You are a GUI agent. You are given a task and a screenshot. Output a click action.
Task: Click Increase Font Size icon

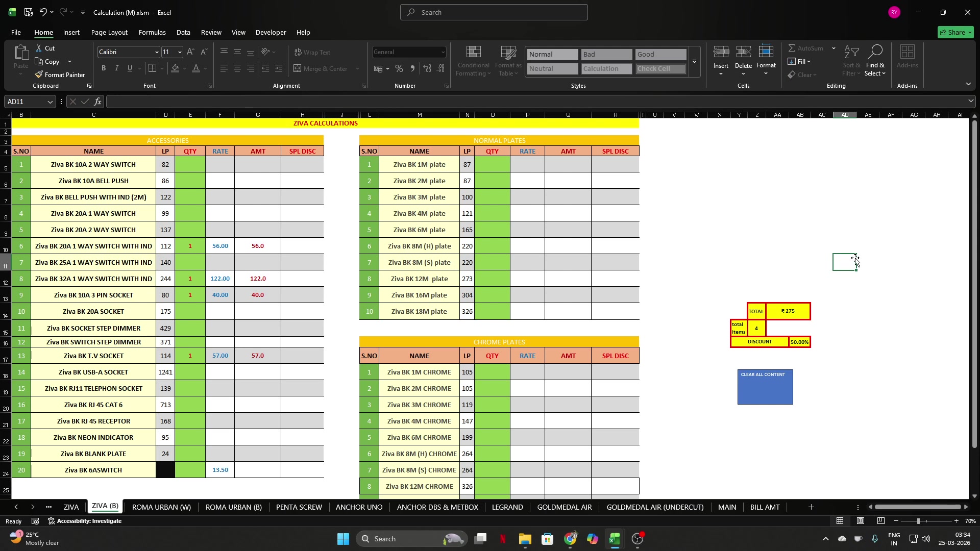[190, 52]
